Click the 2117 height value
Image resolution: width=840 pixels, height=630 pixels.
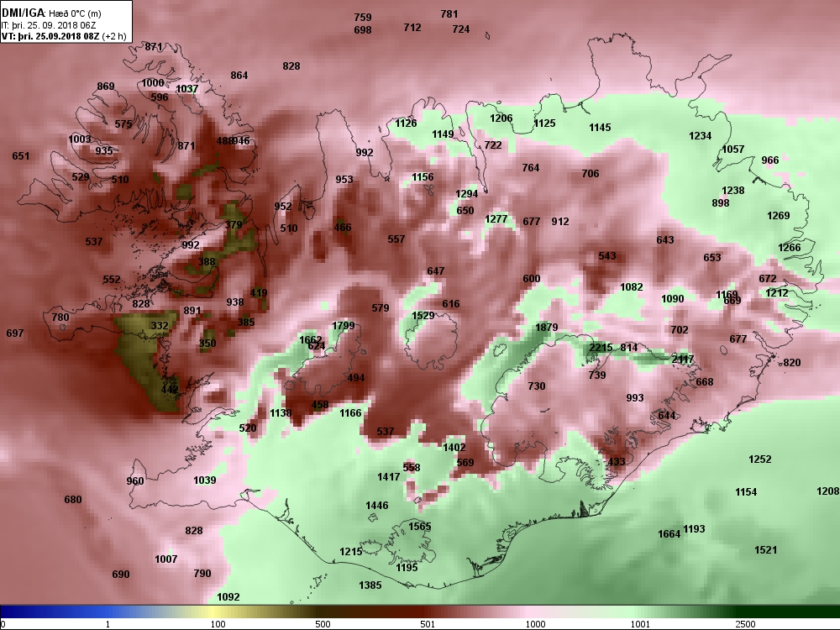682,360
